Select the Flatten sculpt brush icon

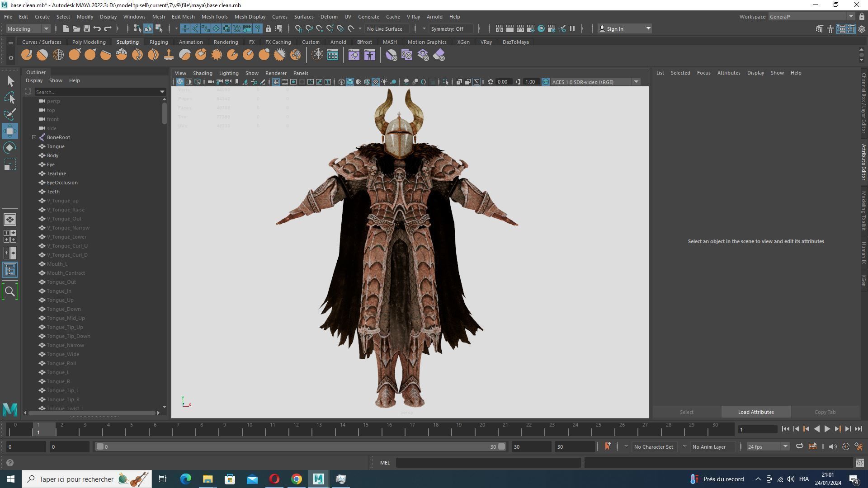(x=106, y=55)
